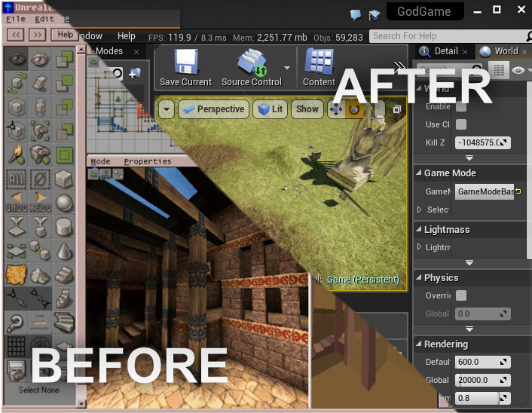Expand the Selec row under Game Mode
The height and width of the screenshot is (413, 532).
pos(420,210)
